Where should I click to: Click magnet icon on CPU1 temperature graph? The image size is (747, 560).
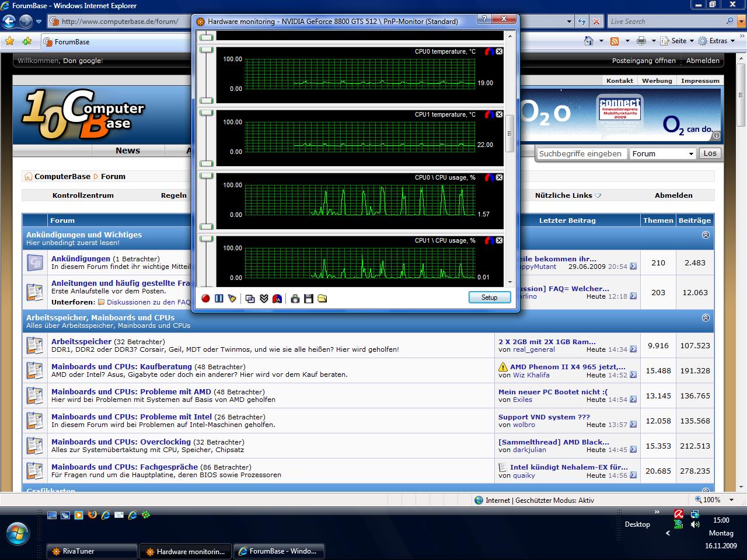coord(490,114)
